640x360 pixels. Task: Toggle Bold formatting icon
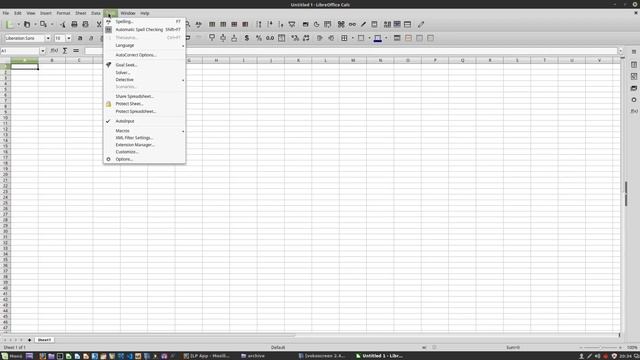(x=80, y=38)
